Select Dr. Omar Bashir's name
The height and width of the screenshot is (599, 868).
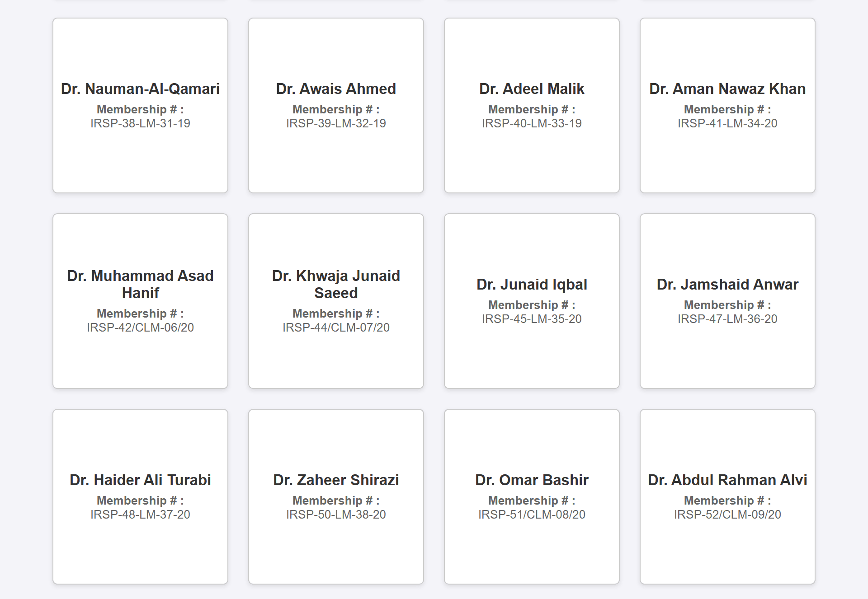coord(532,480)
